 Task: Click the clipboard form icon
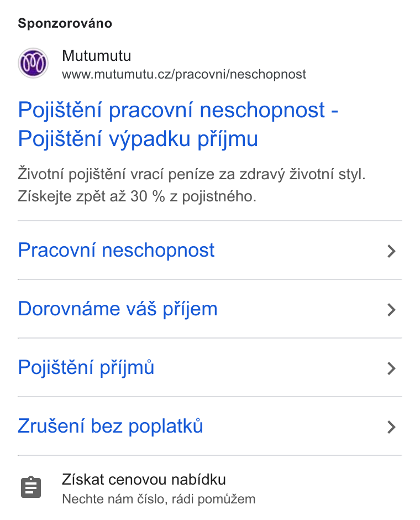pyautogui.click(x=31, y=487)
